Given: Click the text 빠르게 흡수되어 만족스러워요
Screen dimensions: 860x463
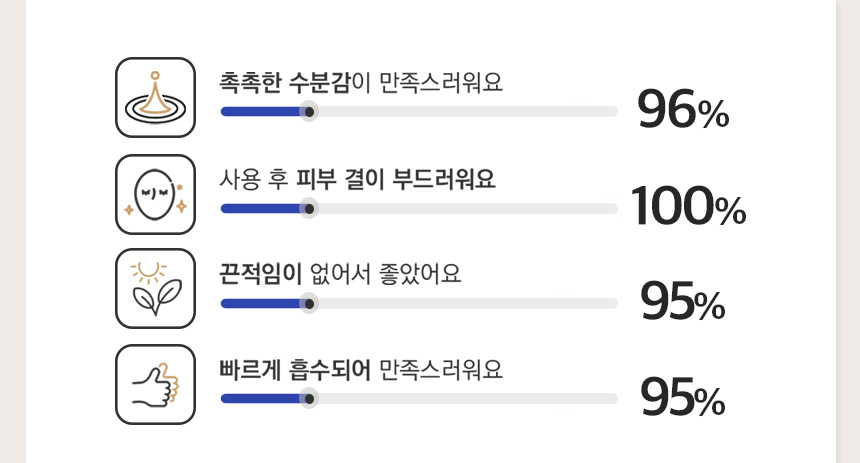Looking at the screenshot, I should [361, 369].
